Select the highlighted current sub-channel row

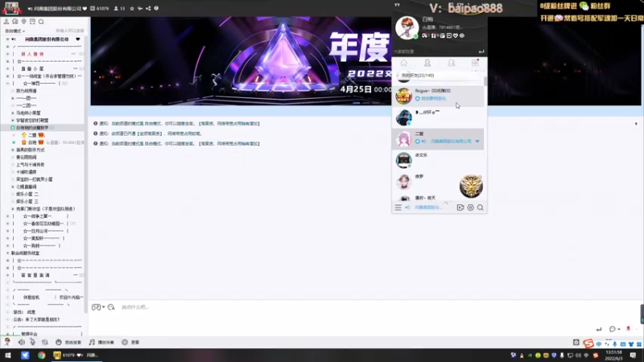[x=43, y=128]
